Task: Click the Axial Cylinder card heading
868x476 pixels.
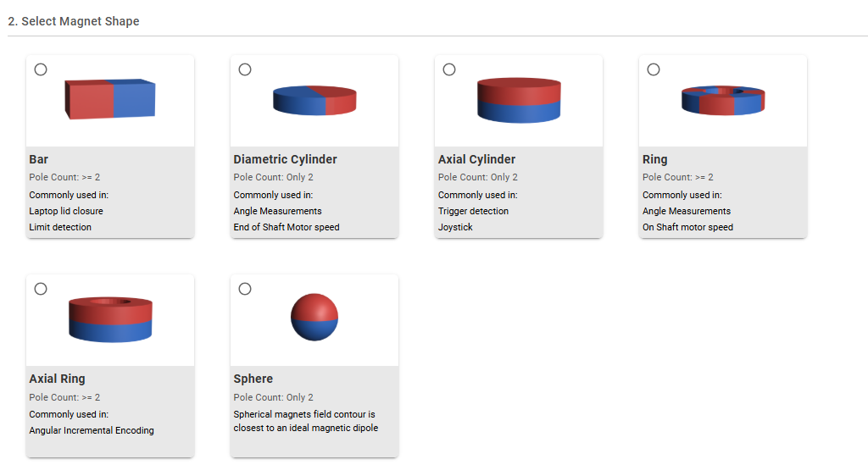Action: (x=476, y=159)
